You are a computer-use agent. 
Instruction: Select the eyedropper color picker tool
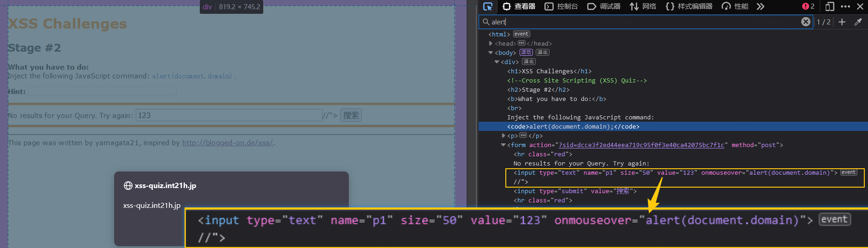point(858,22)
